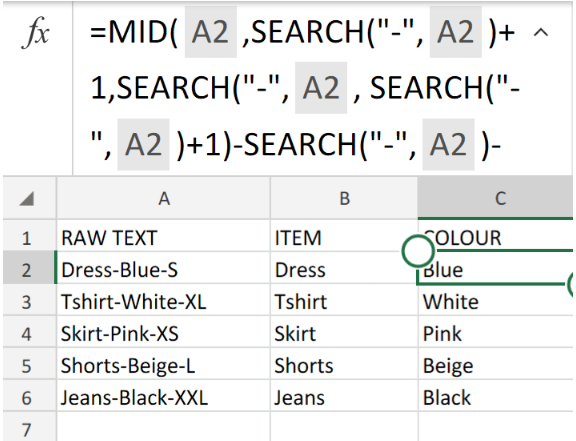Select row 1 header
The image size is (576, 441).
29,237
